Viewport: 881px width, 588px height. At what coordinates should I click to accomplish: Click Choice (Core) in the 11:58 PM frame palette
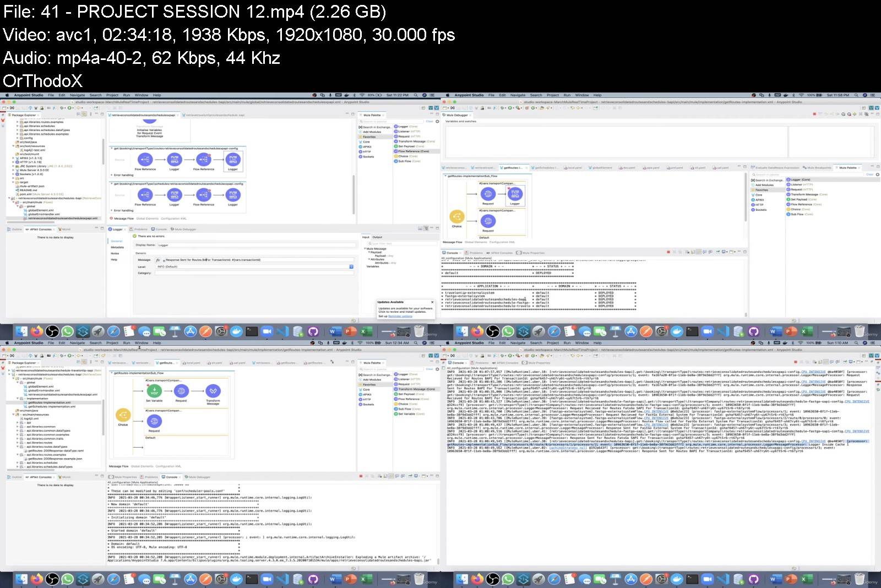[x=800, y=209]
